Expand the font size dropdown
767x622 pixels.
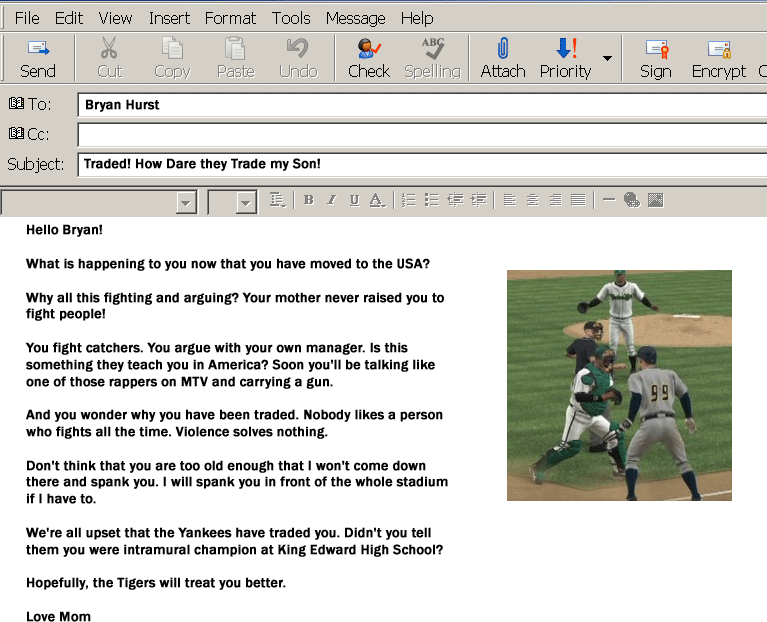tap(246, 203)
